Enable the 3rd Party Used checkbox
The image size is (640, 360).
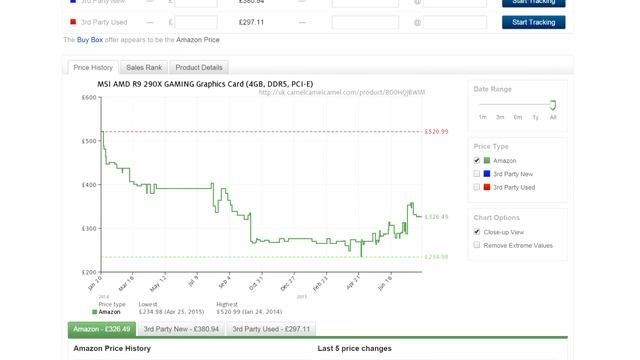coord(476,187)
